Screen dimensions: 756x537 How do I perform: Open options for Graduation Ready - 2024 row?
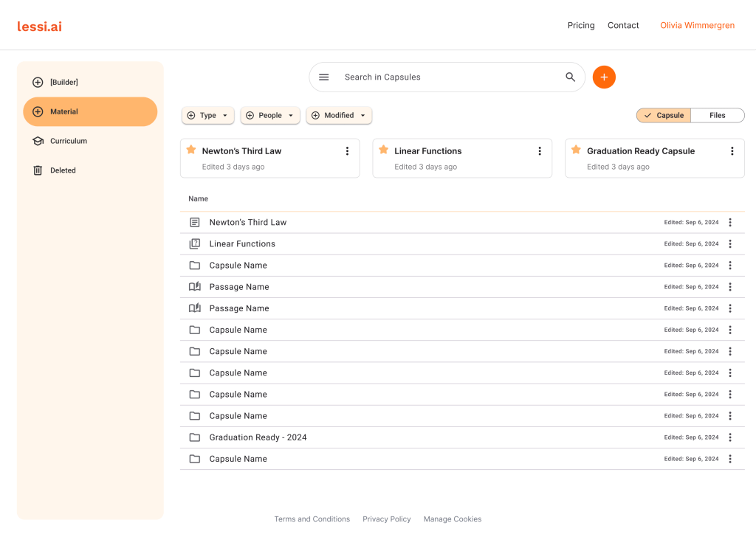(x=729, y=437)
